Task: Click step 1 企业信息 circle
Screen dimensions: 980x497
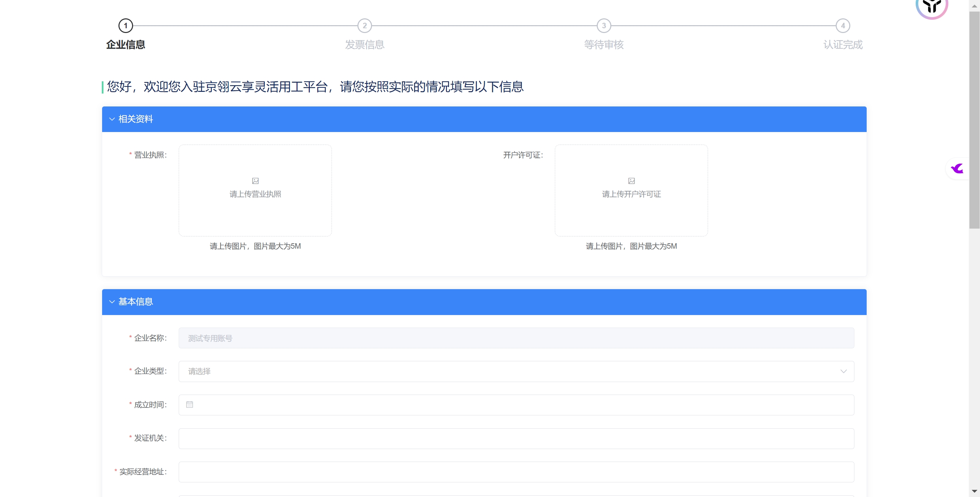Action: pyautogui.click(x=126, y=26)
